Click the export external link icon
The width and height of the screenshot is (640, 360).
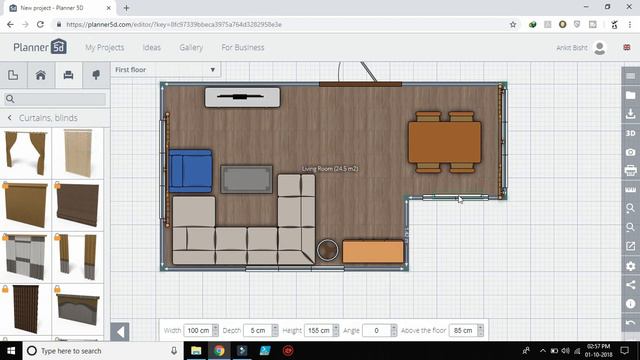click(x=631, y=246)
